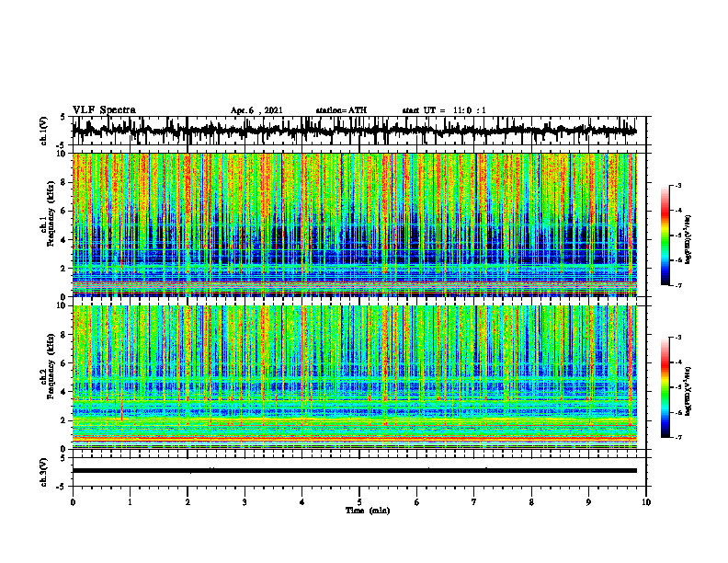Click time axis tick label "8"
The image size is (728, 563).
click(531, 502)
